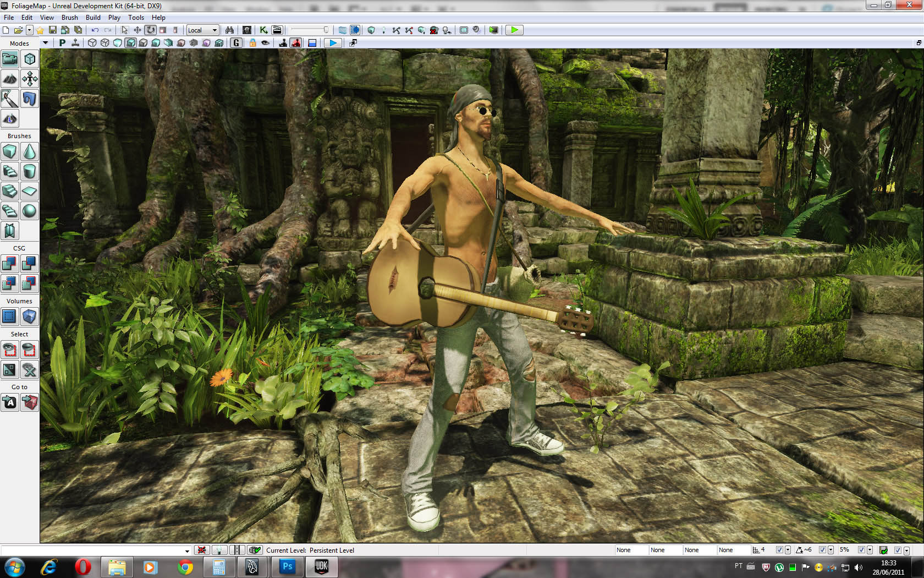
Task: Select Terrain editing mode icon
Action: pos(10,79)
